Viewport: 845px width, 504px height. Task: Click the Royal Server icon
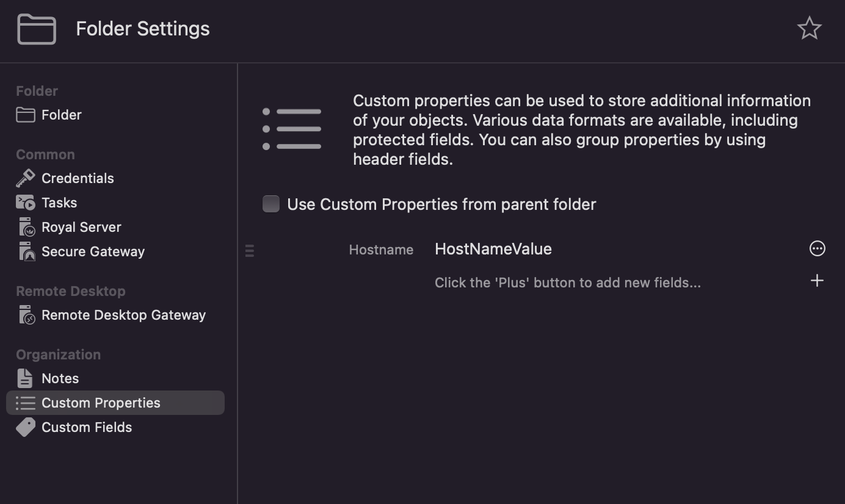pyautogui.click(x=26, y=227)
